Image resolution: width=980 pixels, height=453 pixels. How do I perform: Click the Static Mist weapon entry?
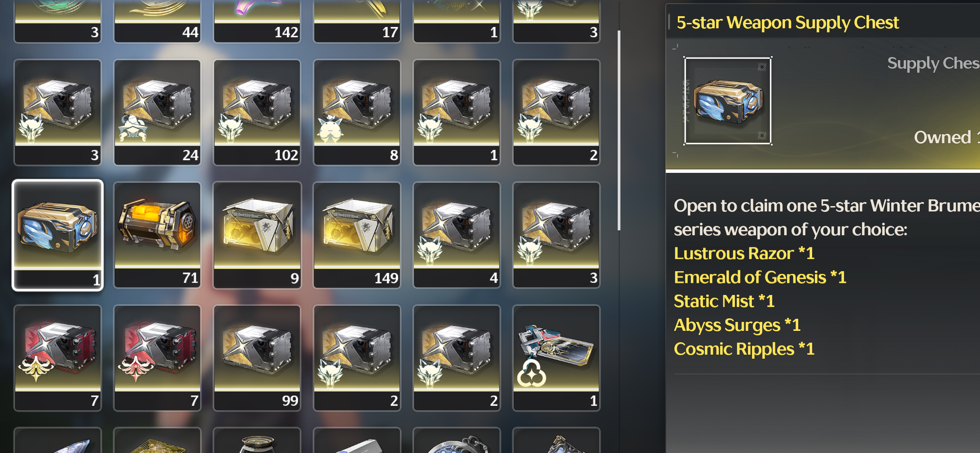(x=724, y=301)
